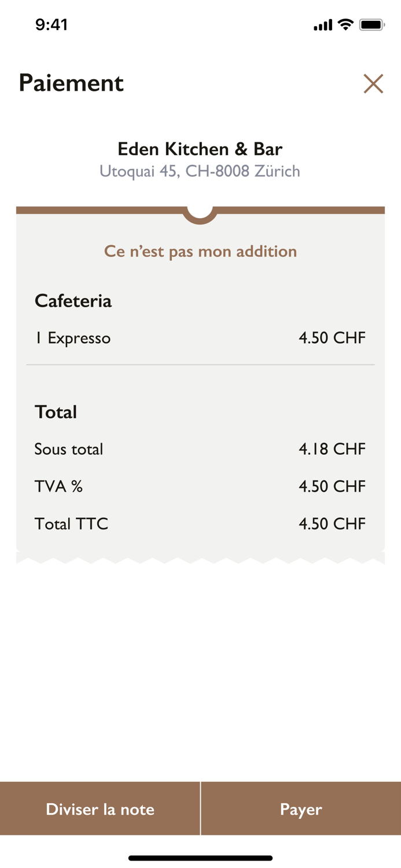Viewport: 401px width, 868px height.
Task: Tap the Wi-Fi status icon
Action: [x=346, y=24]
